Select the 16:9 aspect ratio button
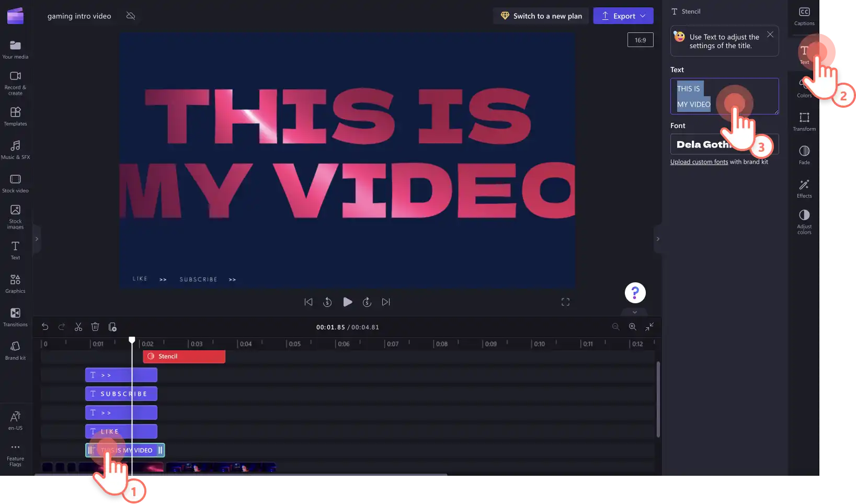 641,40
